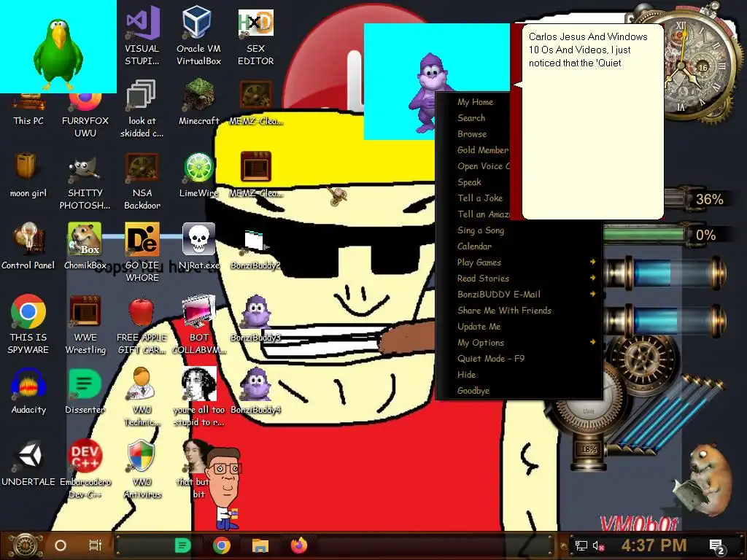Viewport: 747px width, 560px height.
Task: Click the steampunk Start button
Action: 25,545
